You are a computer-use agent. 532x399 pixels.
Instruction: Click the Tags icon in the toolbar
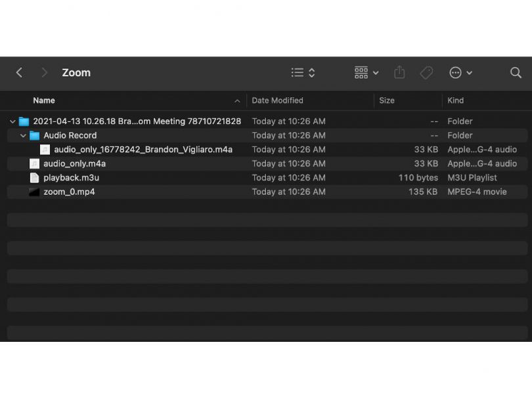pyautogui.click(x=428, y=73)
